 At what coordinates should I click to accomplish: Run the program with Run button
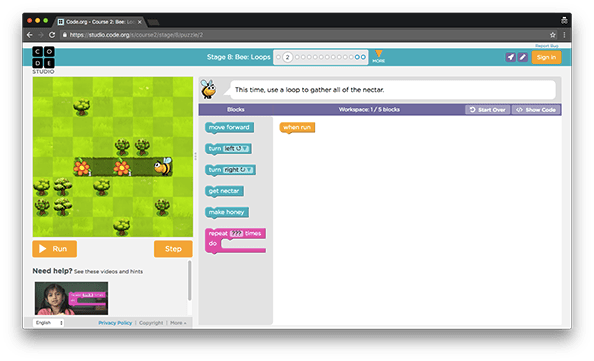coord(55,249)
